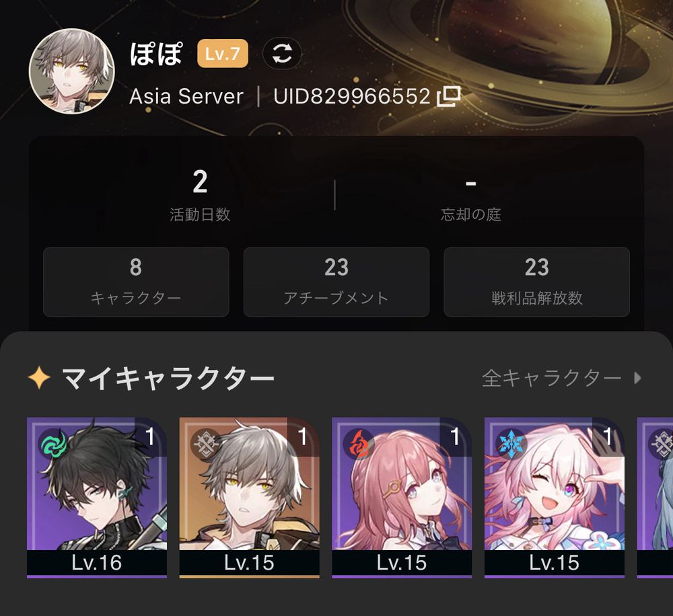Tap the Wind element icon on first character
This screenshot has width=673, height=616.
pos(55,444)
